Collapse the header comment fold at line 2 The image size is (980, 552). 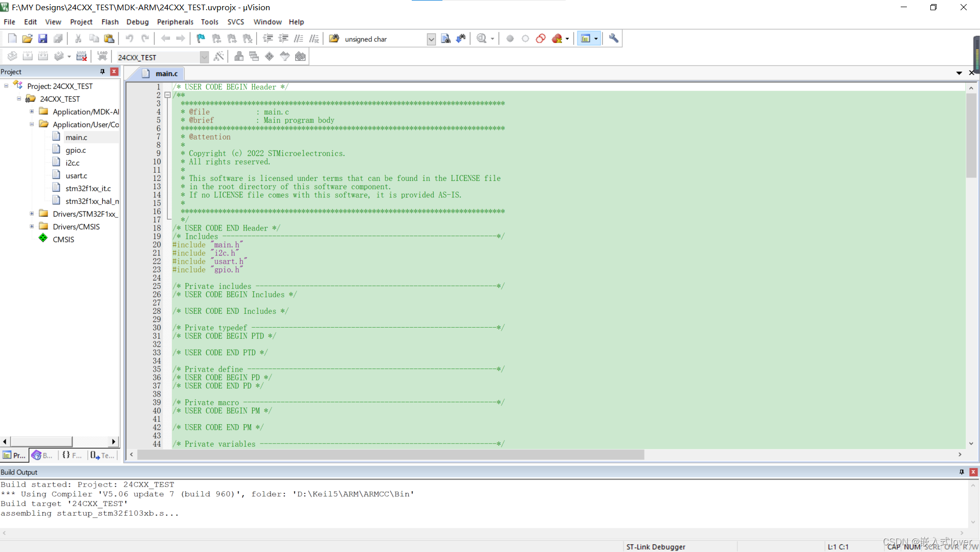pos(167,95)
